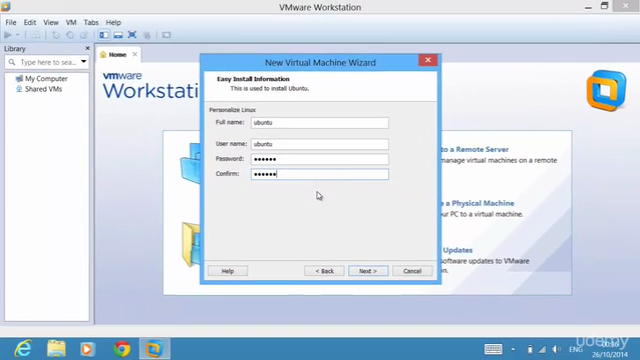This screenshot has height=360, width=640.
Task: Click the volume speaker tray icon
Action: tap(556, 349)
